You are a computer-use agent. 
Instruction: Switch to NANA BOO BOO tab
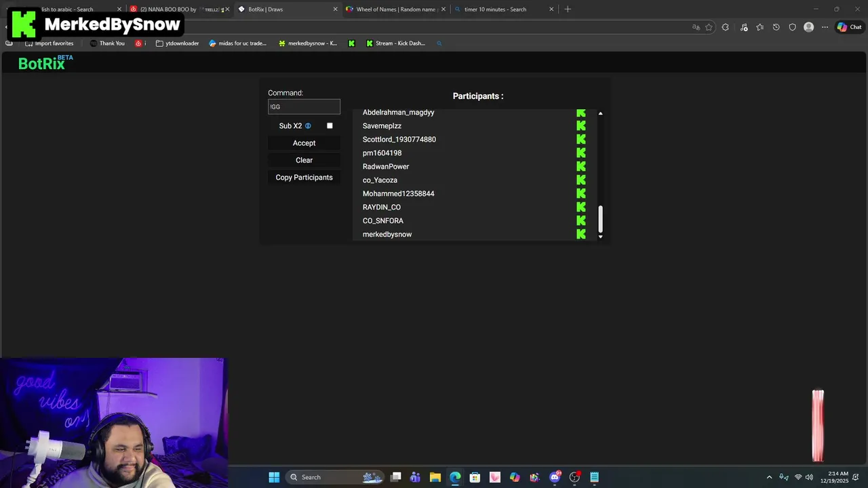click(180, 9)
